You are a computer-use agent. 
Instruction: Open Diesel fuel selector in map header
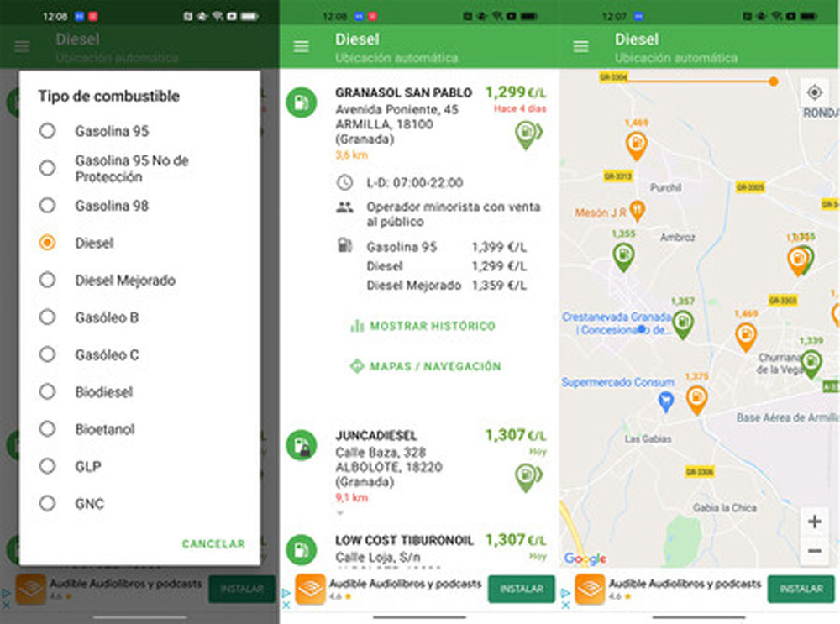(x=637, y=39)
